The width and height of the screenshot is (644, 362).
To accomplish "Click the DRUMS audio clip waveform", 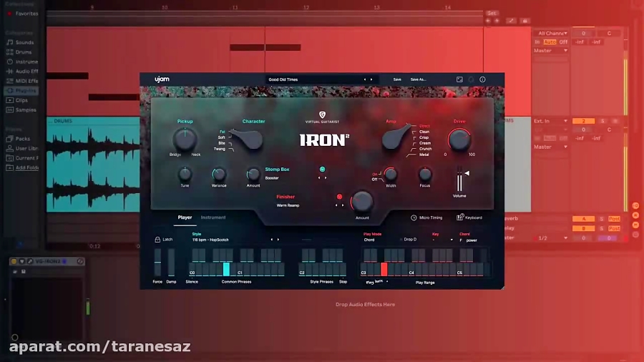I will point(93,168).
